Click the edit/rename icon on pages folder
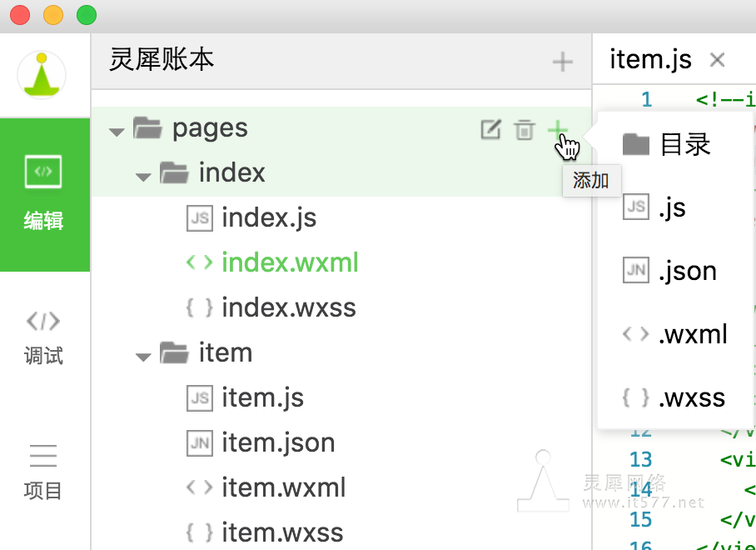Viewport: 756px width, 550px height. (491, 130)
